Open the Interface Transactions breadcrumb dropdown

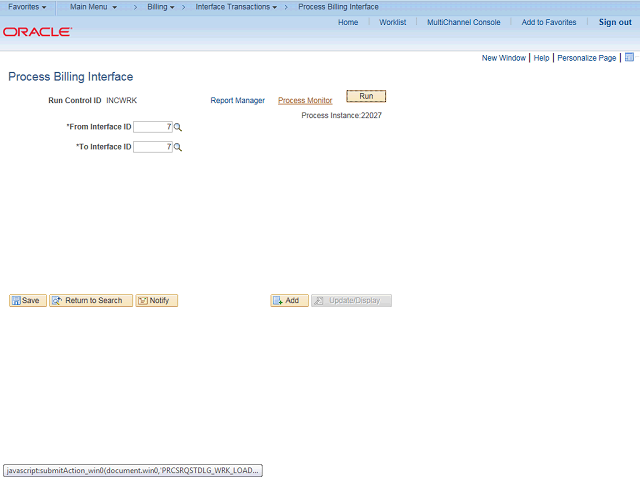(x=236, y=7)
